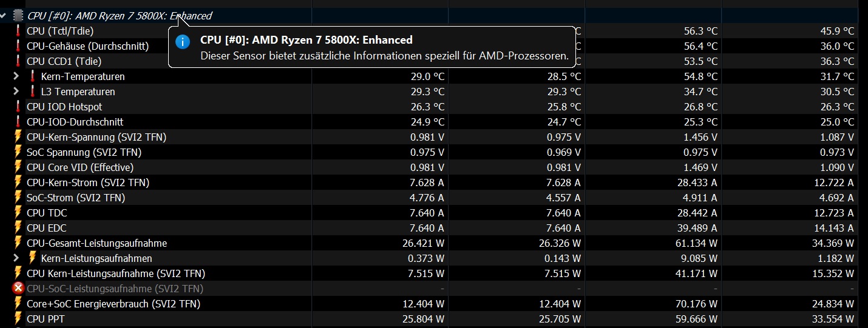868x328 pixels.
Task: Select the Kern-Leistungsaufnahmen row label
Action: pos(97,258)
